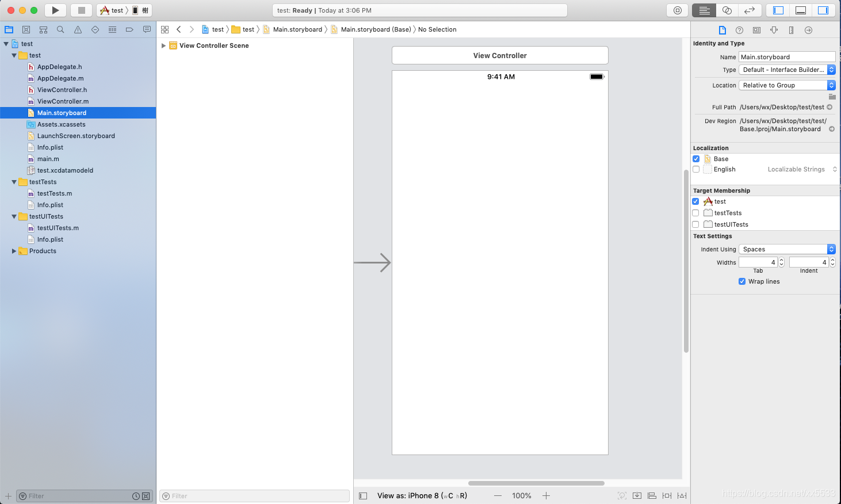Switch to the File inspector
841x504 pixels.
point(723,30)
